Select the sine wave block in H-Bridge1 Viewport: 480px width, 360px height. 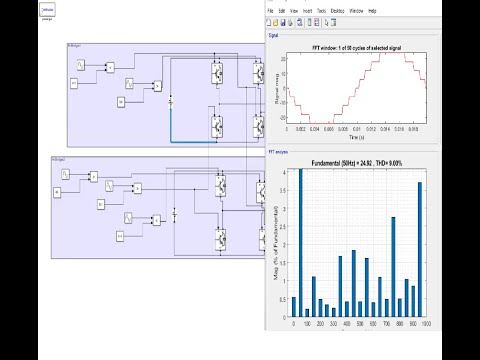click(x=81, y=65)
